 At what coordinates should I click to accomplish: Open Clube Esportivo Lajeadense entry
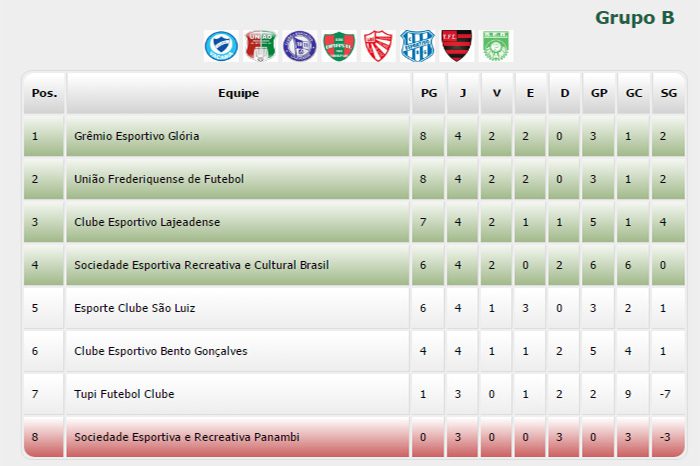pos(147,222)
